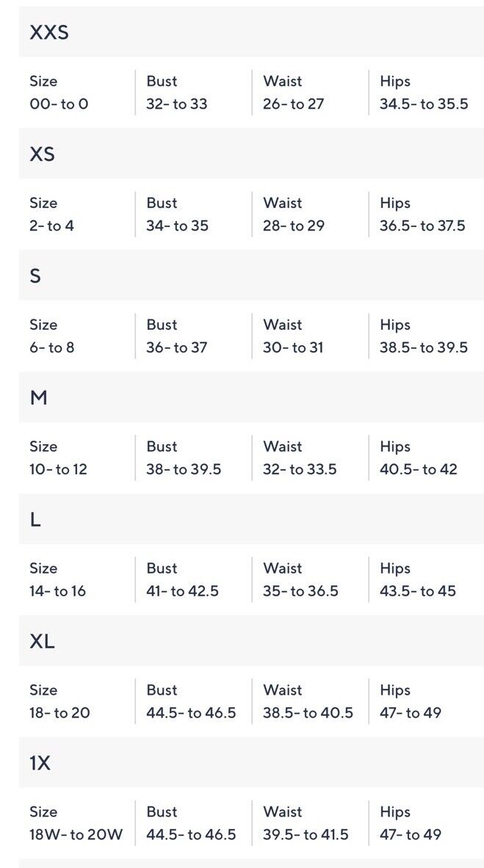Select the XS size header row
484x868 pixels.
(251, 153)
